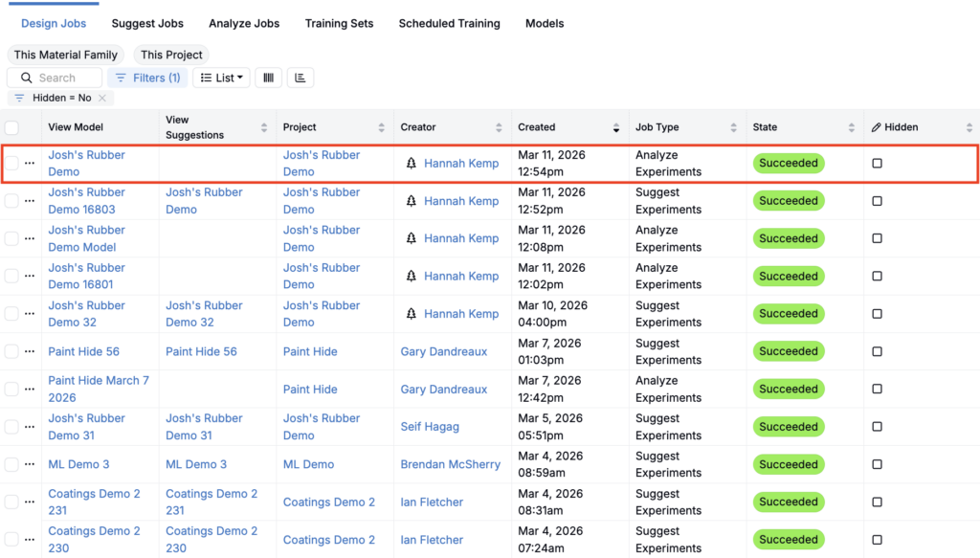Viewport: 980px width, 558px height.
Task: Select the Josh's Rubber Demo 32 row checkbox
Action: 11,314
